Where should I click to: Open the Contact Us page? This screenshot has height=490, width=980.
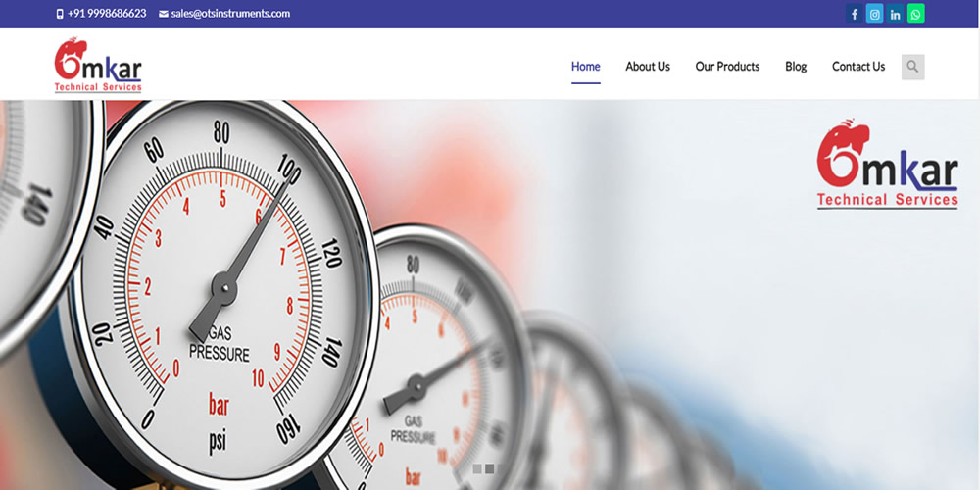(858, 67)
